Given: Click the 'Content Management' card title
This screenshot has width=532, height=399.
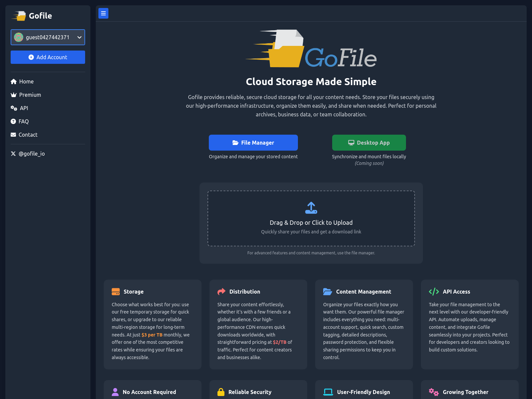Looking at the screenshot, I should point(364,292).
